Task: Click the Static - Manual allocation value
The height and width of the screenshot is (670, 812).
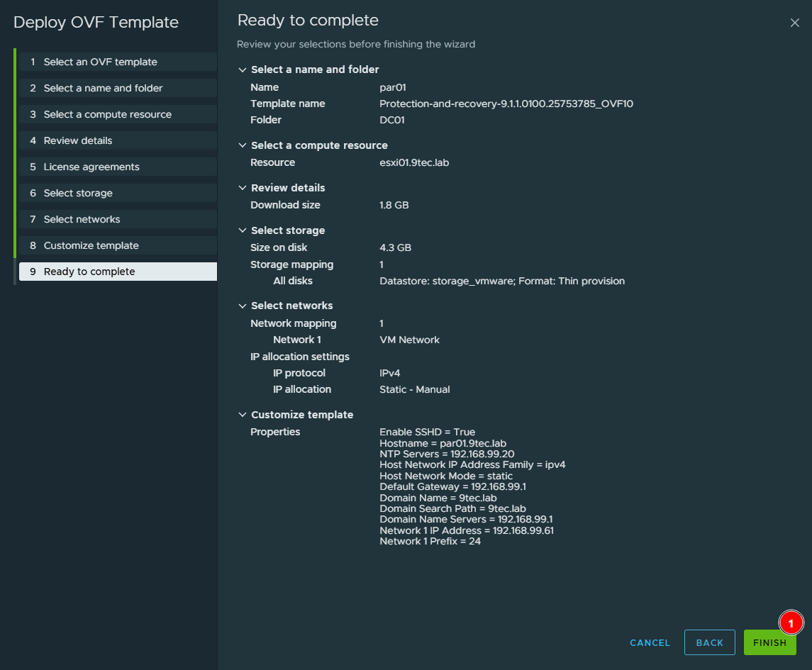Action: pyautogui.click(x=414, y=389)
